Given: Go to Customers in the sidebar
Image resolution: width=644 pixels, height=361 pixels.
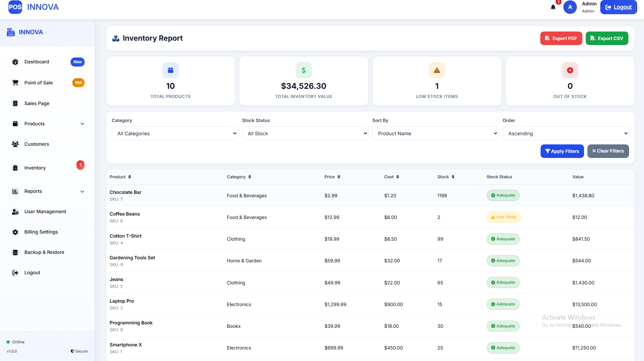Looking at the screenshot, I should [x=37, y=144].
